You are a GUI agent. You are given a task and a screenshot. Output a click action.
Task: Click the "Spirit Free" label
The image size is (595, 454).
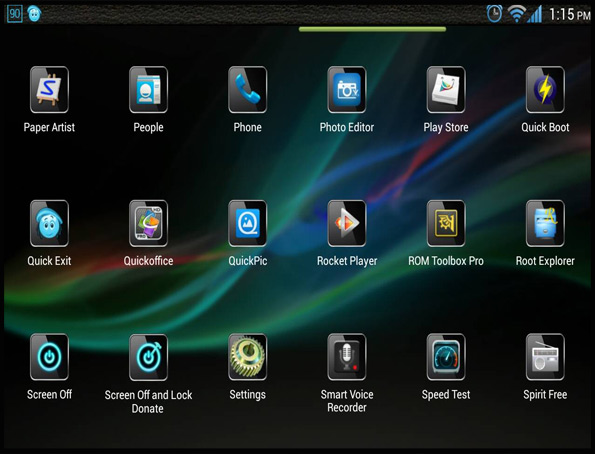[545, 395]
